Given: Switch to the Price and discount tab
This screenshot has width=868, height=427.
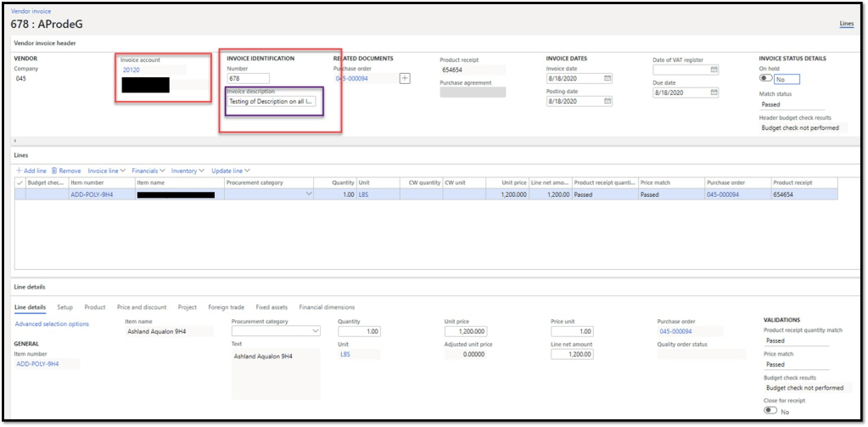Looking at the screenshot, I should point(142,307).
